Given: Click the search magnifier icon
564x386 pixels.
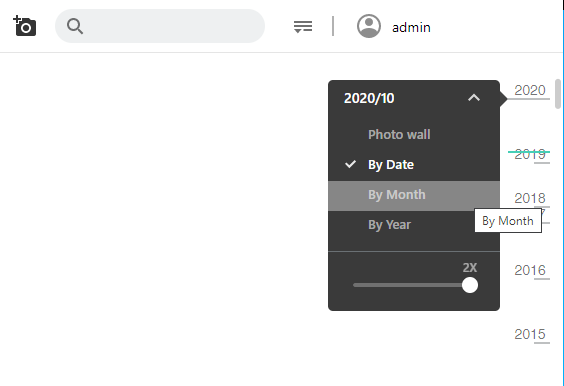Looking at the screenshot, I should (x=75, y=26).
